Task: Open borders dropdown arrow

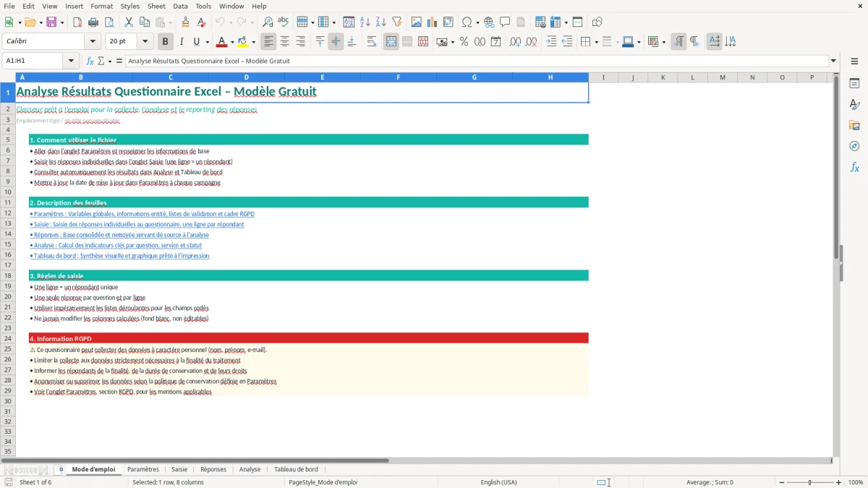Action: (597, 42)
